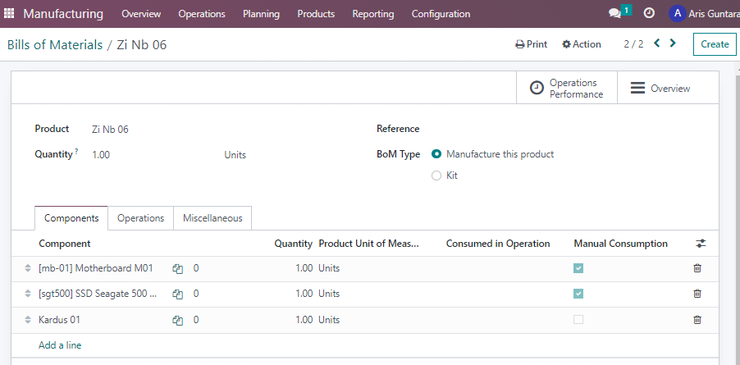The height and width of the screenshot is (365, 740).
Task: Switch to the Miscellaneous tab
Action: pos(212,218)
